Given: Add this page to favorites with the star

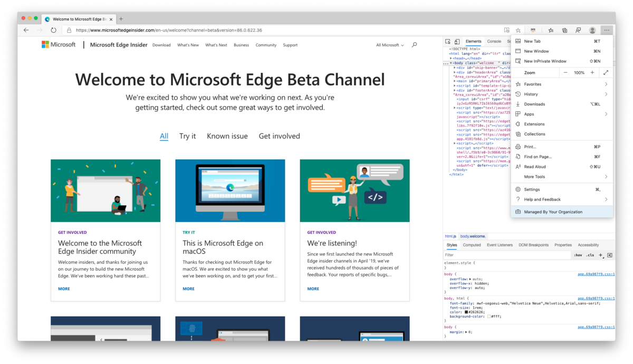Looking at the screenshot, I should click(x=518, y=30).
